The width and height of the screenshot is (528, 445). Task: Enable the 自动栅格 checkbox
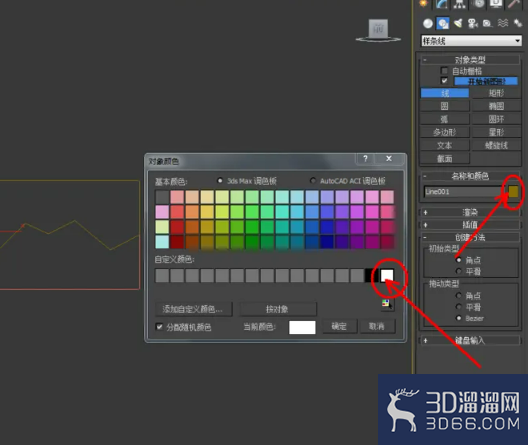tap(444, 71)
